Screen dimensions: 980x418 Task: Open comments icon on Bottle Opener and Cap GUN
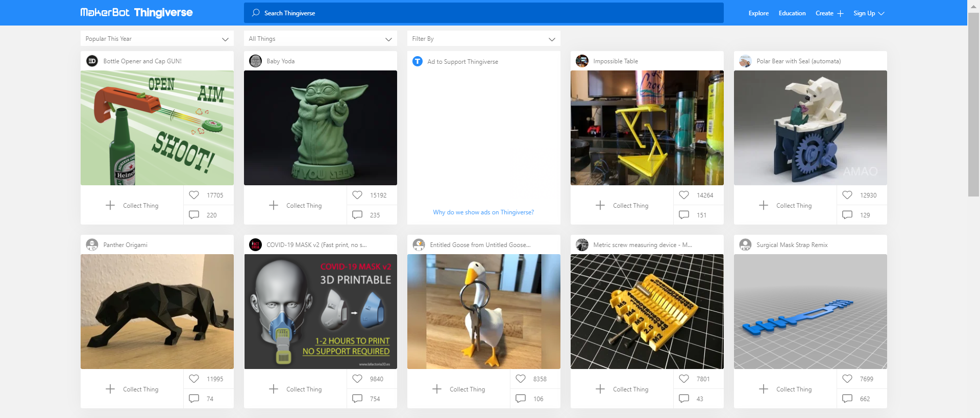point(194,215)
